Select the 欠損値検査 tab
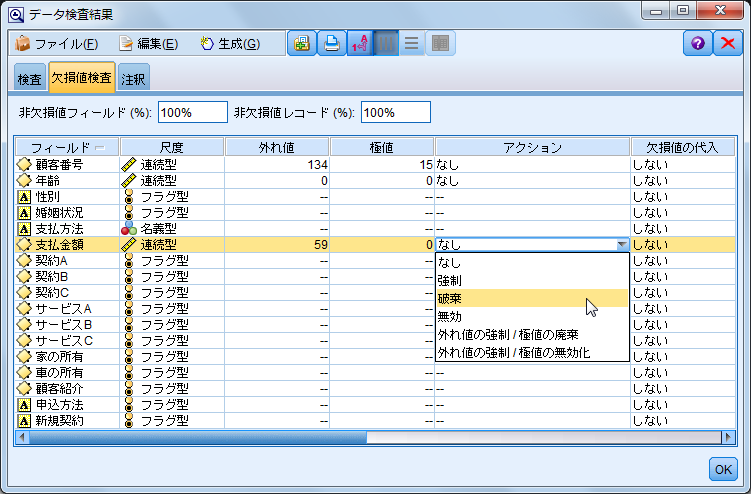Viewport: 751px width, 494px height. pyautogui.click(x=81, y=77)
